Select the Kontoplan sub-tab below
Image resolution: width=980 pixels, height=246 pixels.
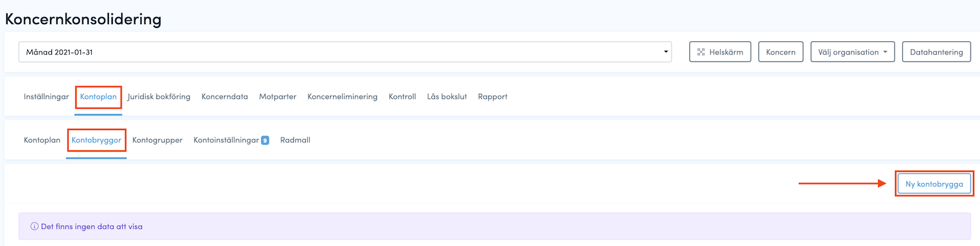[42, 140]
